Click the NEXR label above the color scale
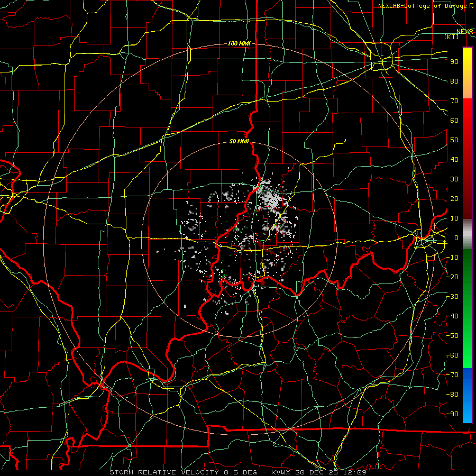Image resolution: width=476 pixels, height=476 pixels. point(465,32)
